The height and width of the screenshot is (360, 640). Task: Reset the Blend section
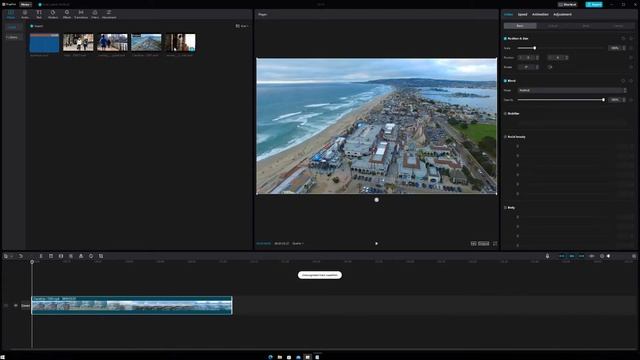click(x=623, y=81)
